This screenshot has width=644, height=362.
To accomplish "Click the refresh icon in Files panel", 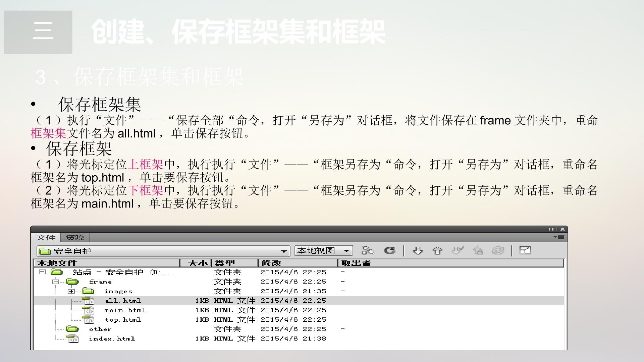I will (389, 250).
